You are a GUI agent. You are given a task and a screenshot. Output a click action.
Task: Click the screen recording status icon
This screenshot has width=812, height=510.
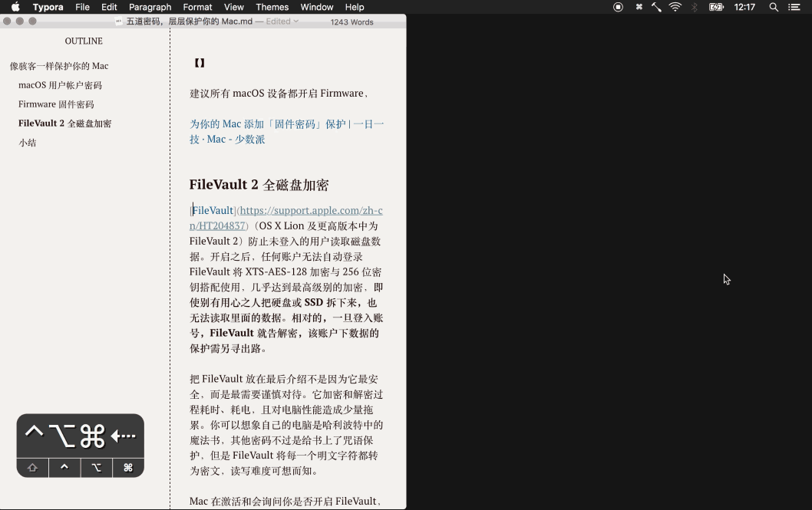[x=618, y=7]
